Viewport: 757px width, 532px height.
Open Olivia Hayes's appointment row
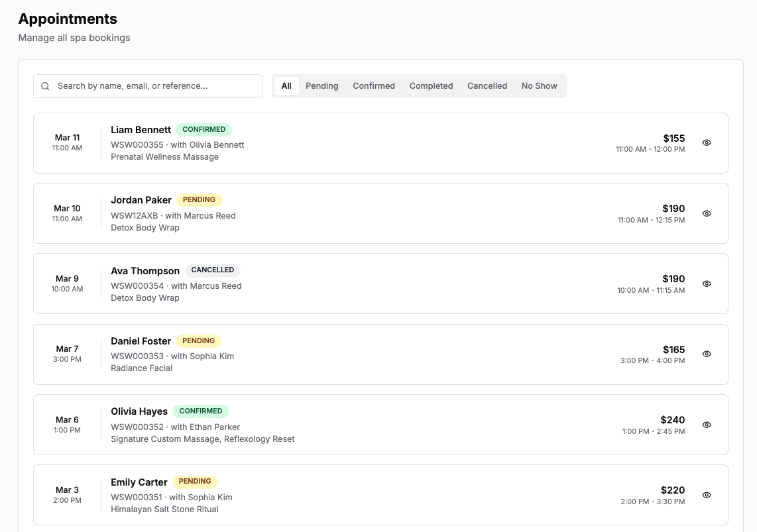380,425
